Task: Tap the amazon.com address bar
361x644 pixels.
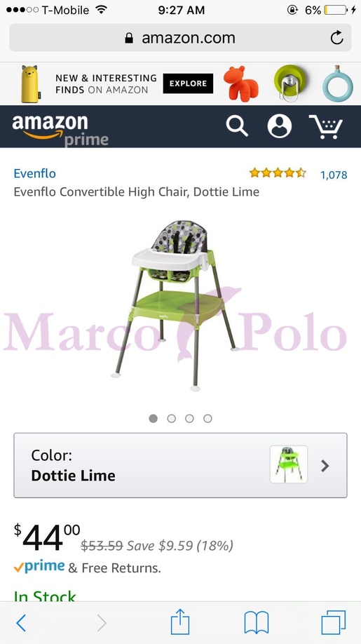Action: pos(181,38)
